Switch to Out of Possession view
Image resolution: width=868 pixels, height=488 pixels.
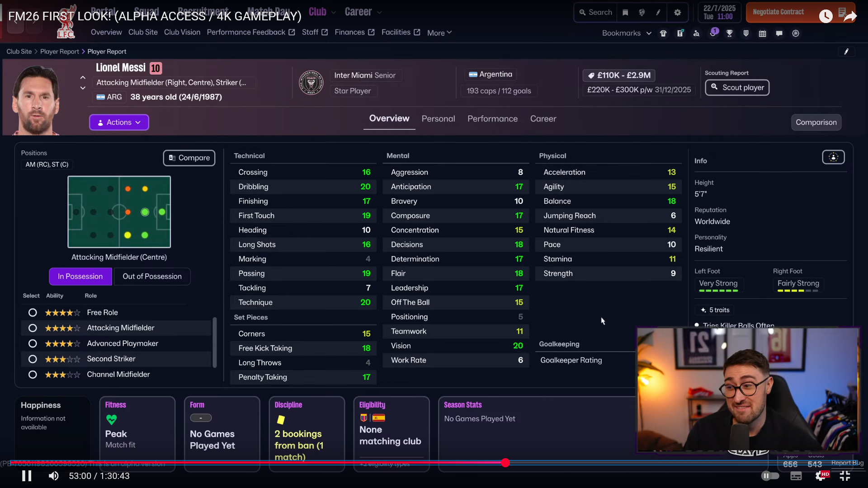[x=152, y=277]
